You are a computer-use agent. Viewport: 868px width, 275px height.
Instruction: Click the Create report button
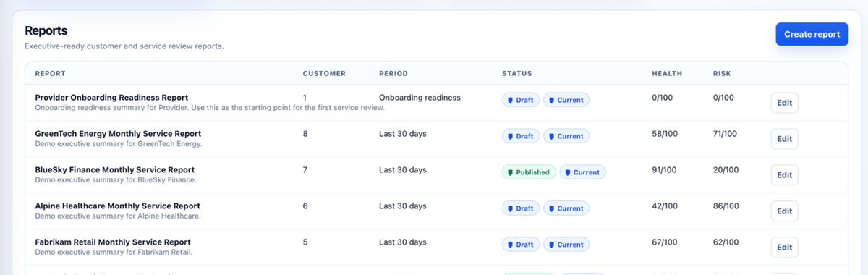coord(812,34)
